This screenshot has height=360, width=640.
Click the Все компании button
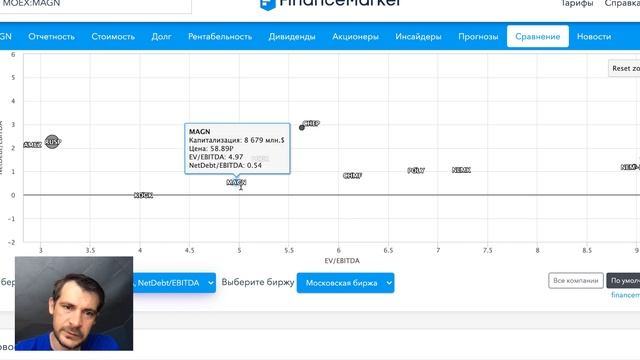point(576,280)
